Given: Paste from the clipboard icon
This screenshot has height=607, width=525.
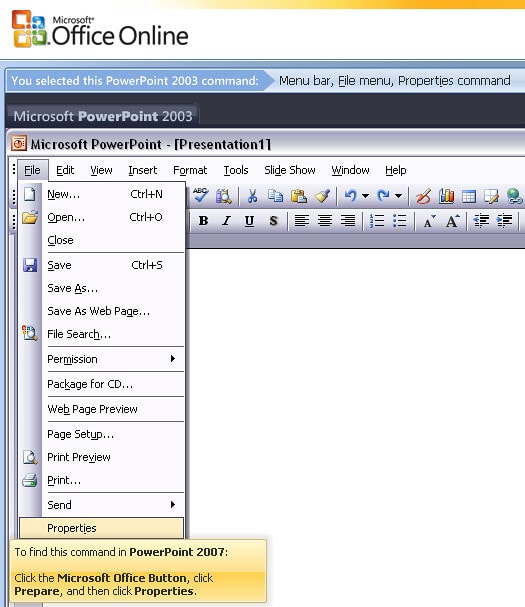Looking at the screenshot, I should [299, 196].
